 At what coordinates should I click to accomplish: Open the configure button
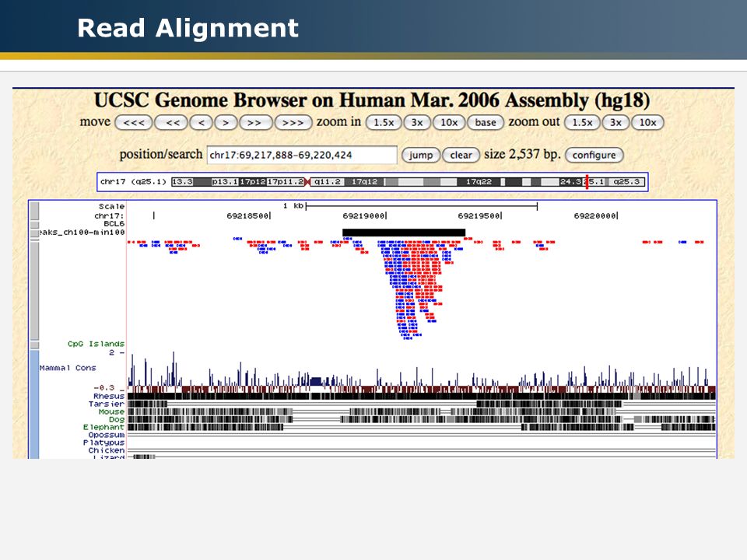click(x=594, y=155)
